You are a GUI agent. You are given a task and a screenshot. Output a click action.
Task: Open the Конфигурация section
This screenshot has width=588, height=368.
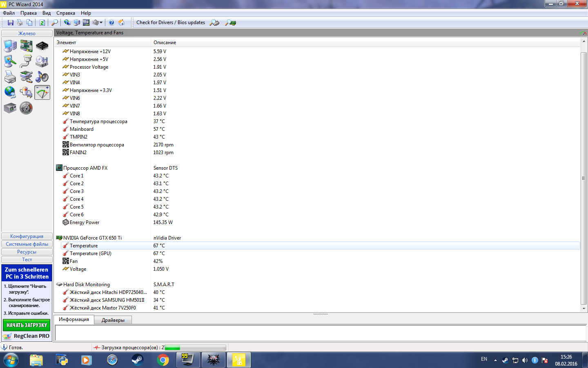[x=27, y=236]
